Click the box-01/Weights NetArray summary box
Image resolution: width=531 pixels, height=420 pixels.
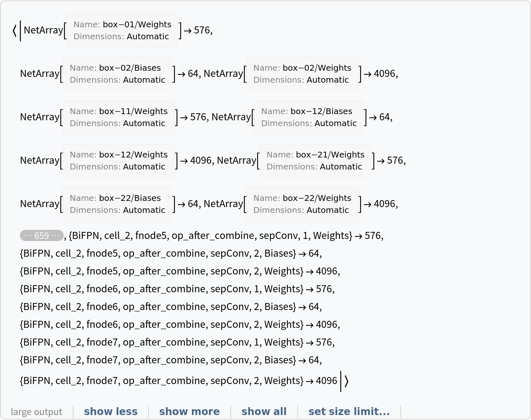tap(122, 31)
